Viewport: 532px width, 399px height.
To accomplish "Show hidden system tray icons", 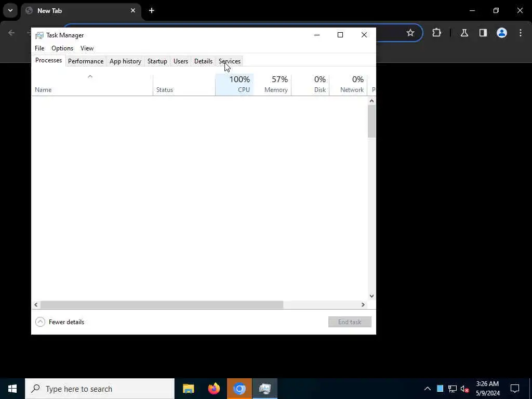I will click(428, 389).
